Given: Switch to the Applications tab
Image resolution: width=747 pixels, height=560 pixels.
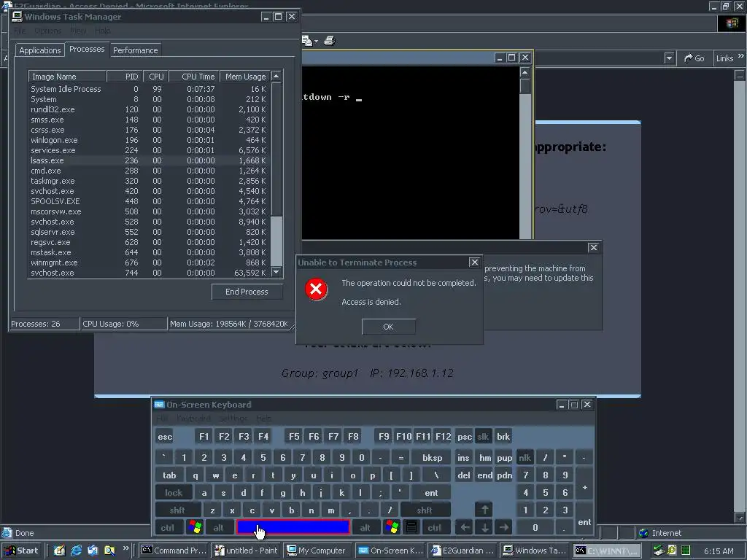Looking at the screenshot, I should coord(40,50).
